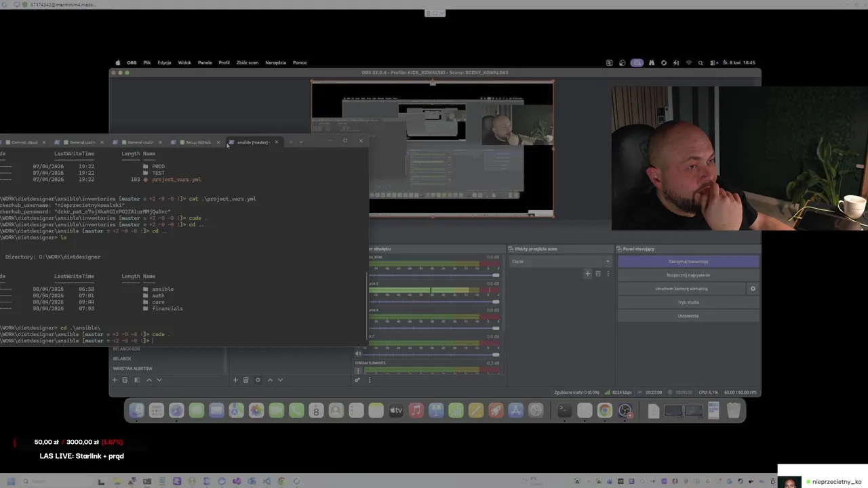
Task: Open Trash in the Dock
Action: coord(734,411)
